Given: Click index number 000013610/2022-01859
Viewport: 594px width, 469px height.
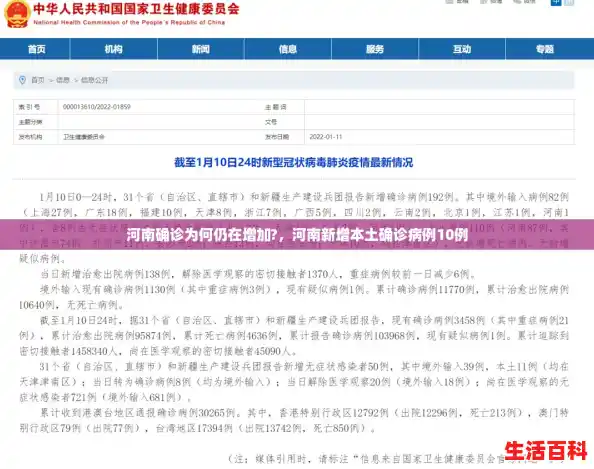Looking at the screenshot, I should click(97, 107).
